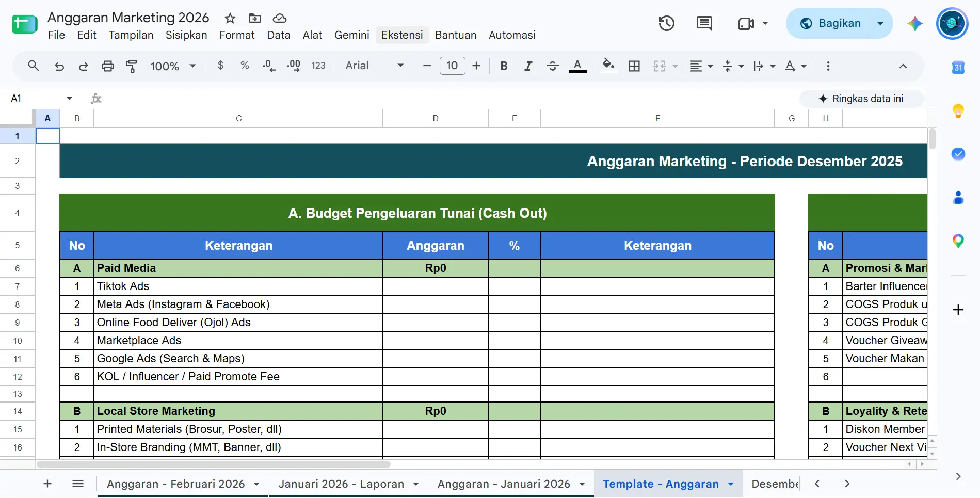Activate the paint format roller tool

(132, 66)
